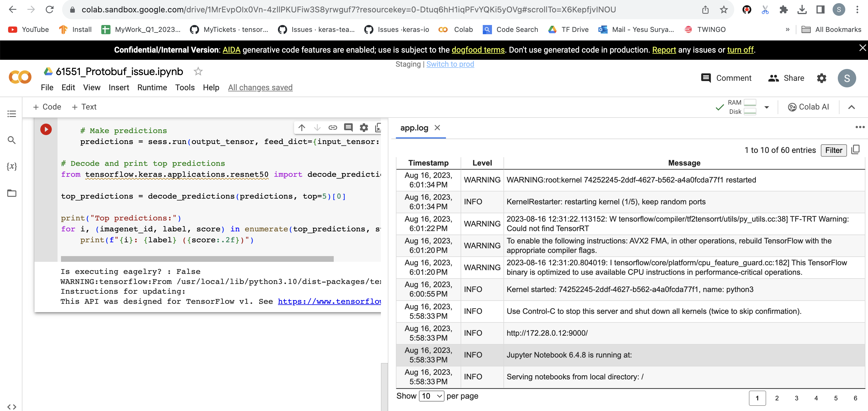Open the Runtime menu
The image size is (868, 411).
[x=152, y=88]
